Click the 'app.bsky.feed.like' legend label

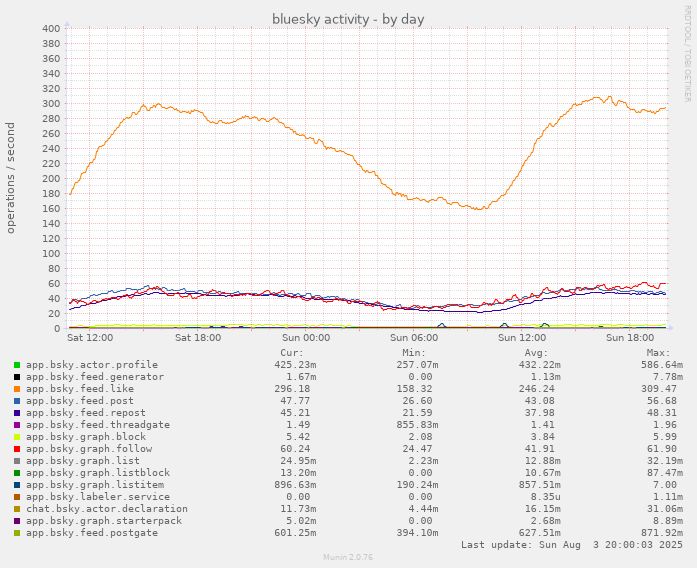coord(80,389)
